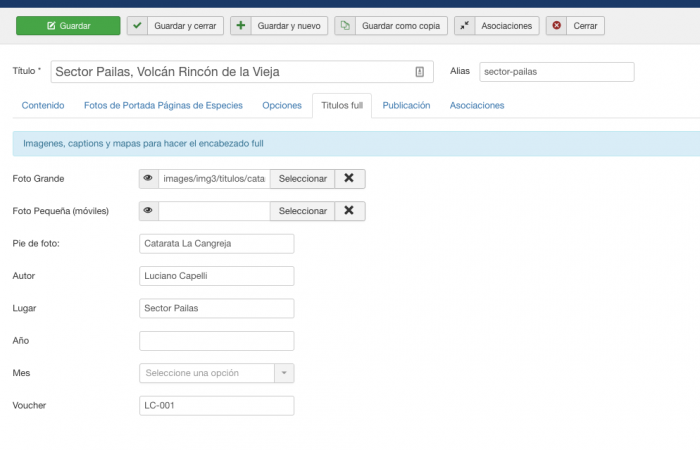Image resolution: width=700 pixels, height=450 pixels.
Task: Click the Voucher field containing LC-001
Action: 217,405
